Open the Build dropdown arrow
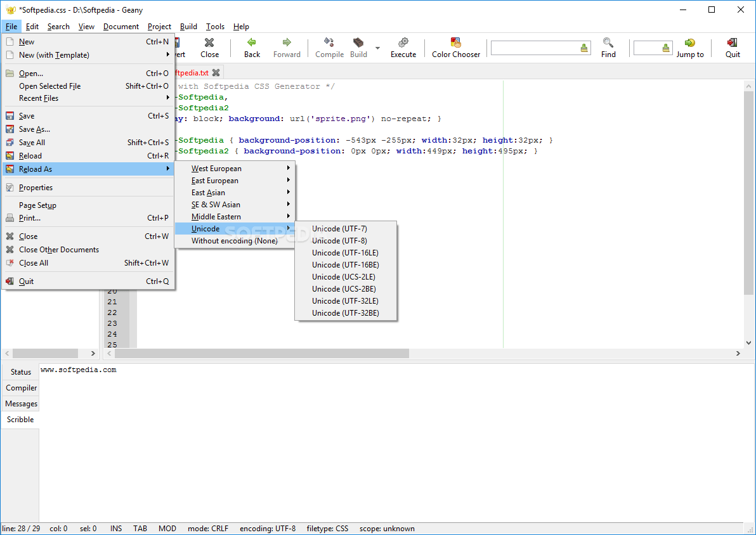 click(x=377, y=48)
